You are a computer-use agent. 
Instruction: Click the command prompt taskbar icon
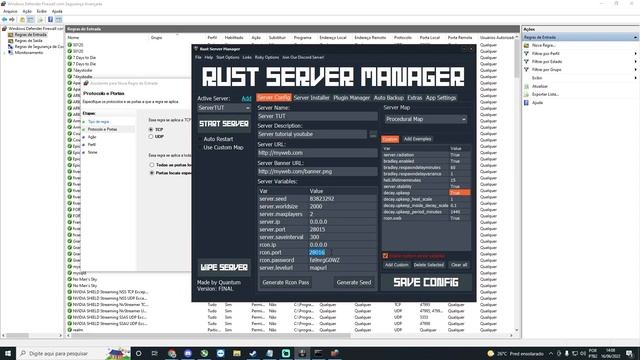pyautogui.click(x=318, y=353)
